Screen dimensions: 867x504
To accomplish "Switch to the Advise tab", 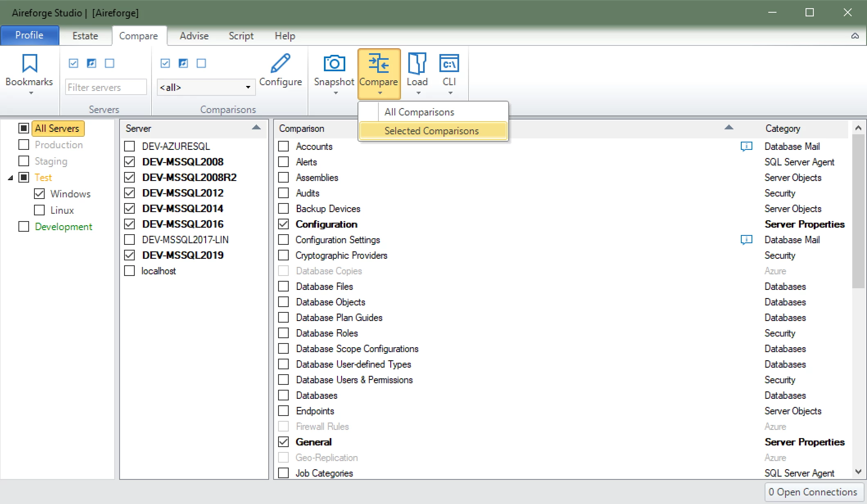I will coord(194,36).
